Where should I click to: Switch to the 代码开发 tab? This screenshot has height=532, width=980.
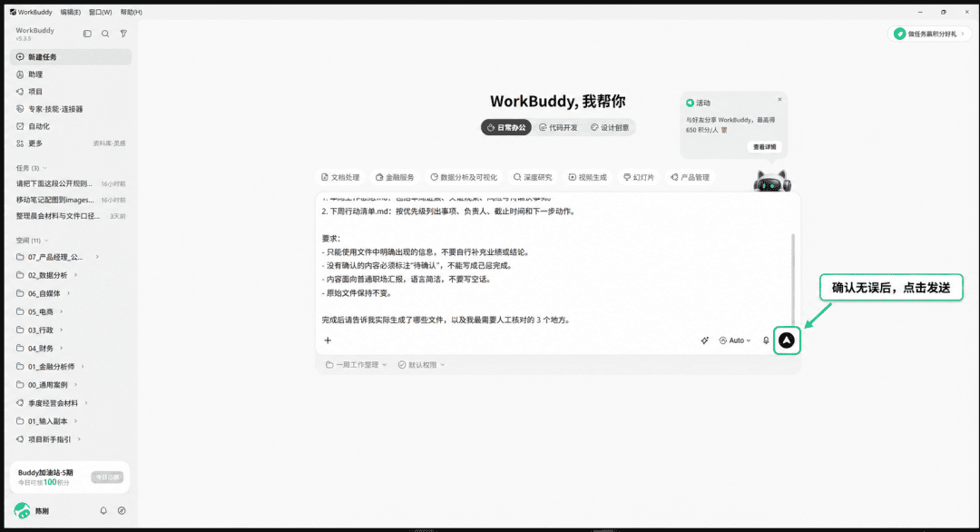[x=558, y=127]
